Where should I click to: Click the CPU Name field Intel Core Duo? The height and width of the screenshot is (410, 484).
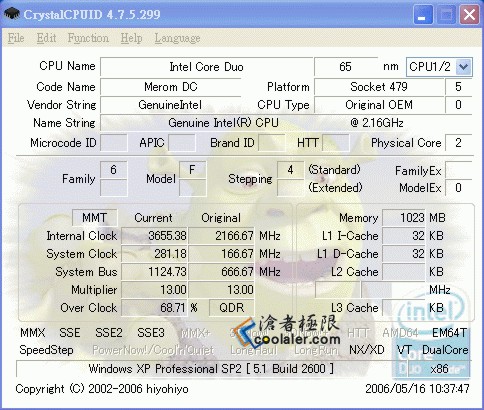coord(206,67)
